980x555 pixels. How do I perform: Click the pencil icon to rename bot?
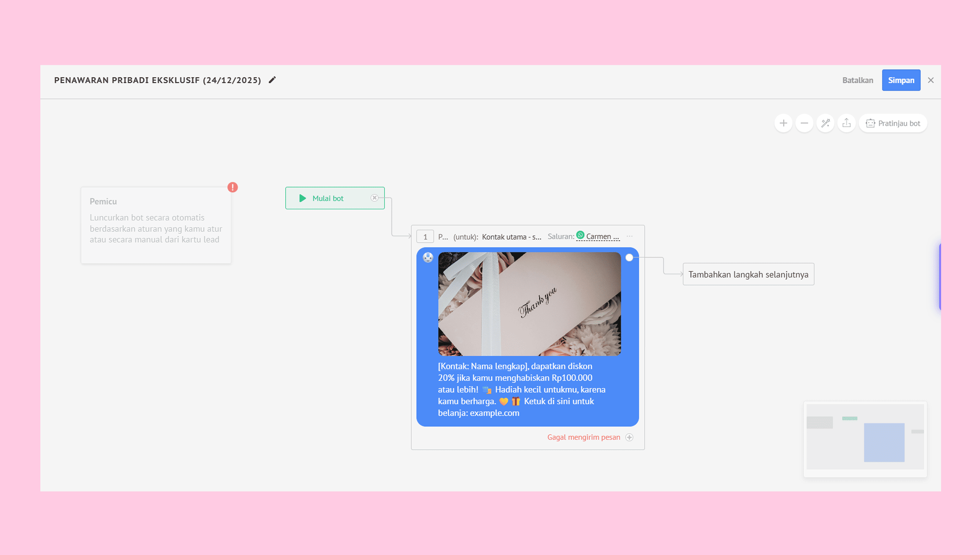(x=272, y=80)
